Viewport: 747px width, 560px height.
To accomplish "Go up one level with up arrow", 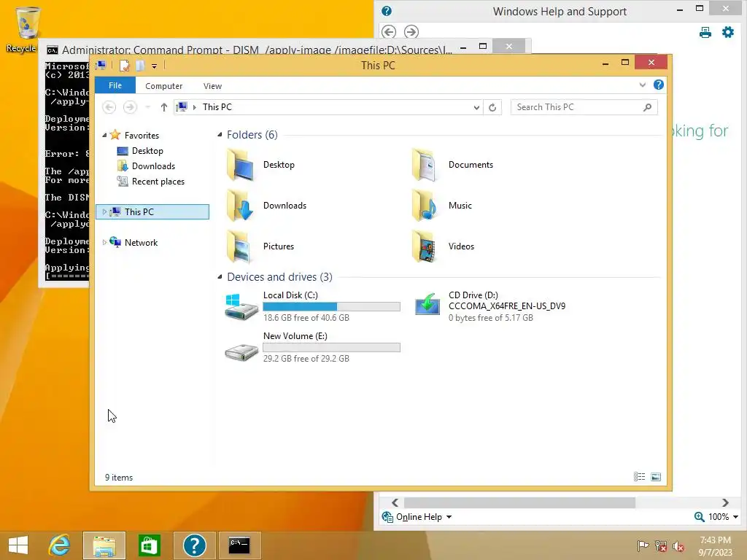I will [164, 107].
